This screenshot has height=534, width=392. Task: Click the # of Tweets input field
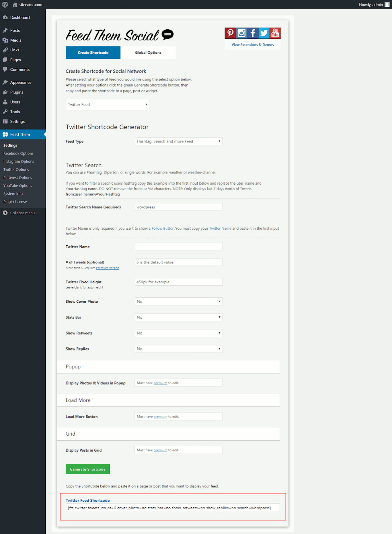pyautogui.click(x=178, y=262)
